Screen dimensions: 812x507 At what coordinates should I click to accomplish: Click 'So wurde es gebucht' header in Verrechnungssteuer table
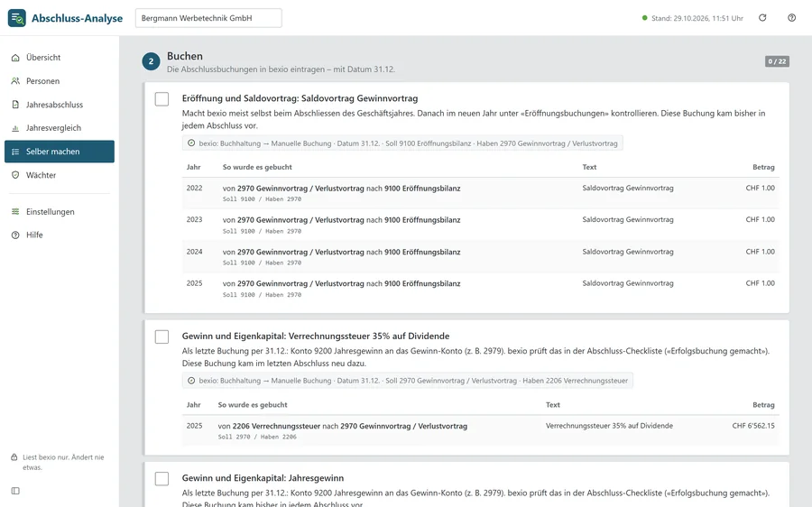click(253, 405)
